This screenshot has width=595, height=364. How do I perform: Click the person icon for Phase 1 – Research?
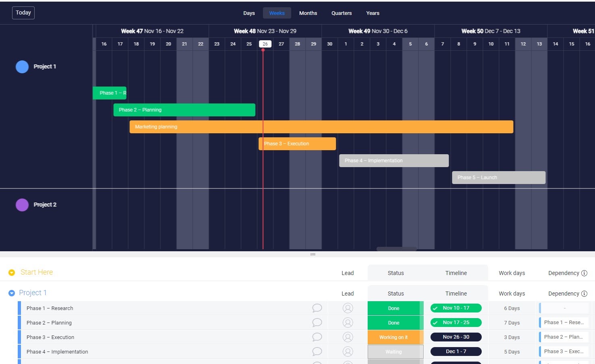pos(347,308)
